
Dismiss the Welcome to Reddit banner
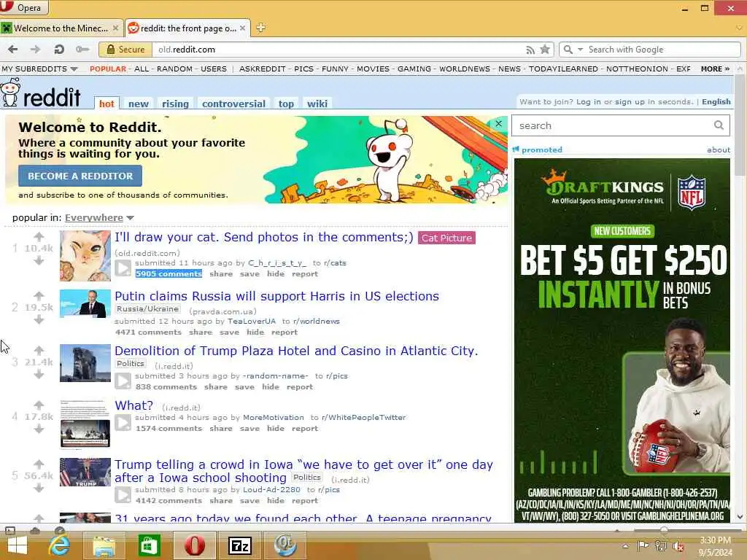click(x=498, y=123)
